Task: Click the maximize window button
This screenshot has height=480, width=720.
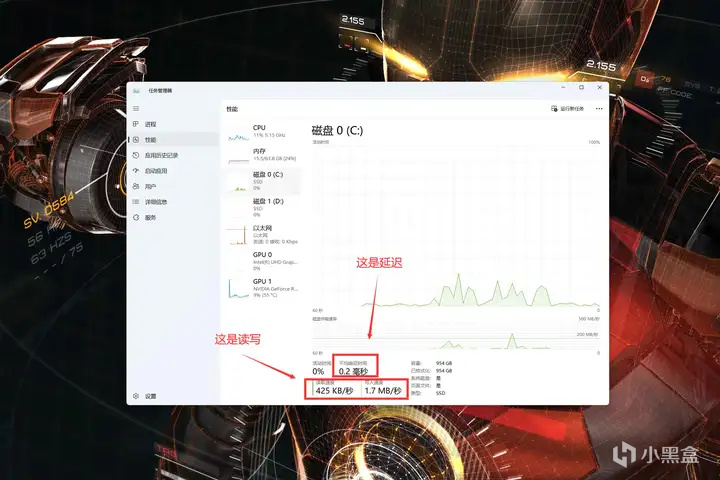Action: pyautogui.click(x=581, y=87)
